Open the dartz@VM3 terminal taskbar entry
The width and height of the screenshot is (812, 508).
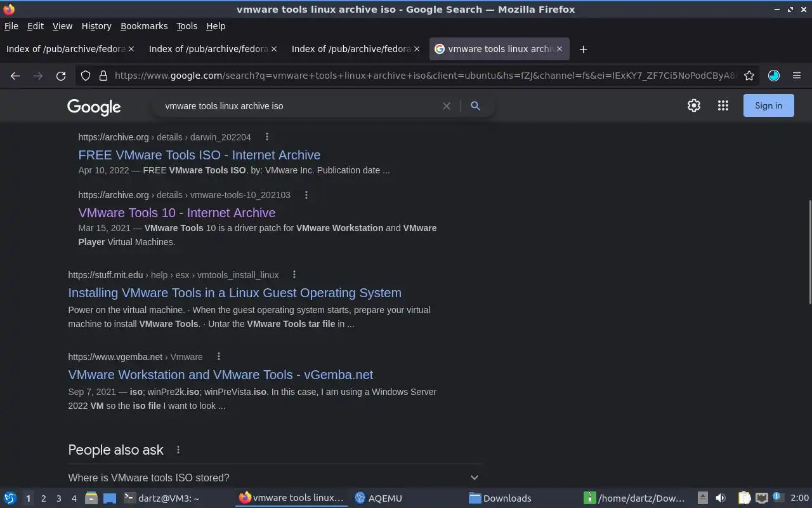176,498
